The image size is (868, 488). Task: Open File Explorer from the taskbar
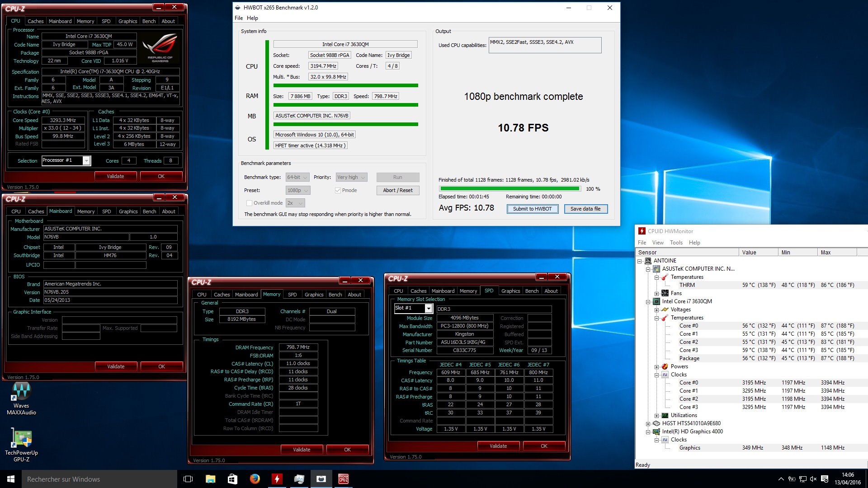pyautogui.click(x=210, y=479)
